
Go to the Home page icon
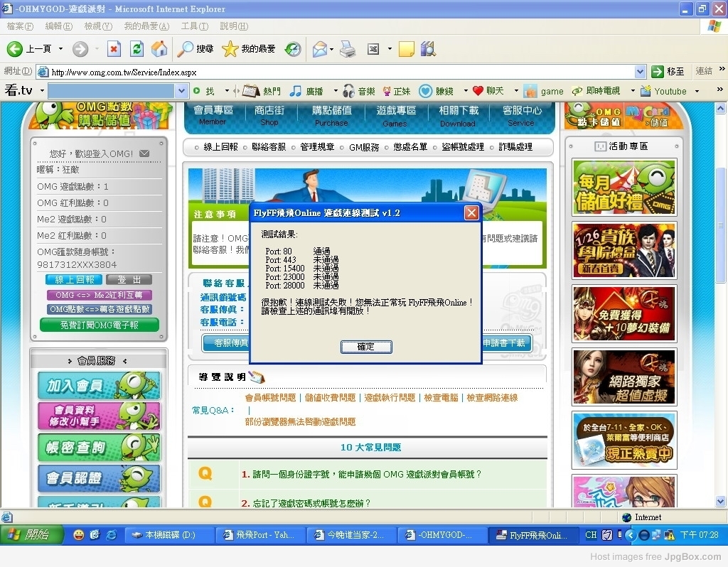pyautogui.click(x=159, y=49)
